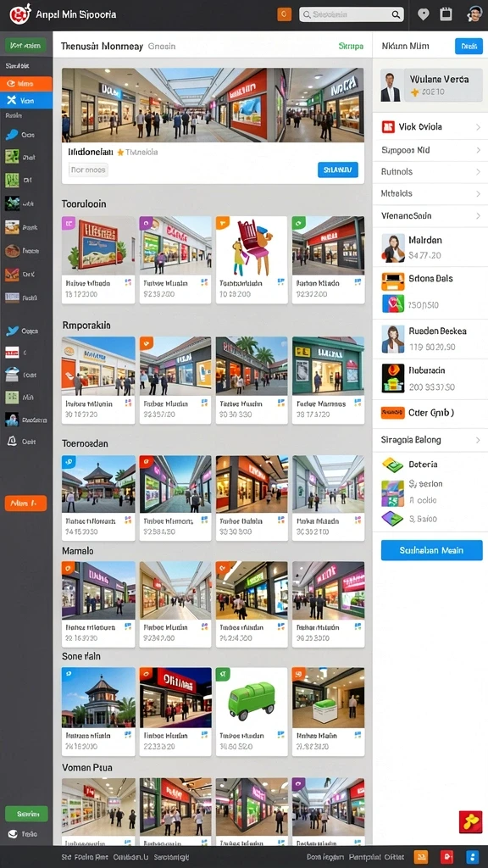Click the green 'Skmpa' link

click(351, 47)
